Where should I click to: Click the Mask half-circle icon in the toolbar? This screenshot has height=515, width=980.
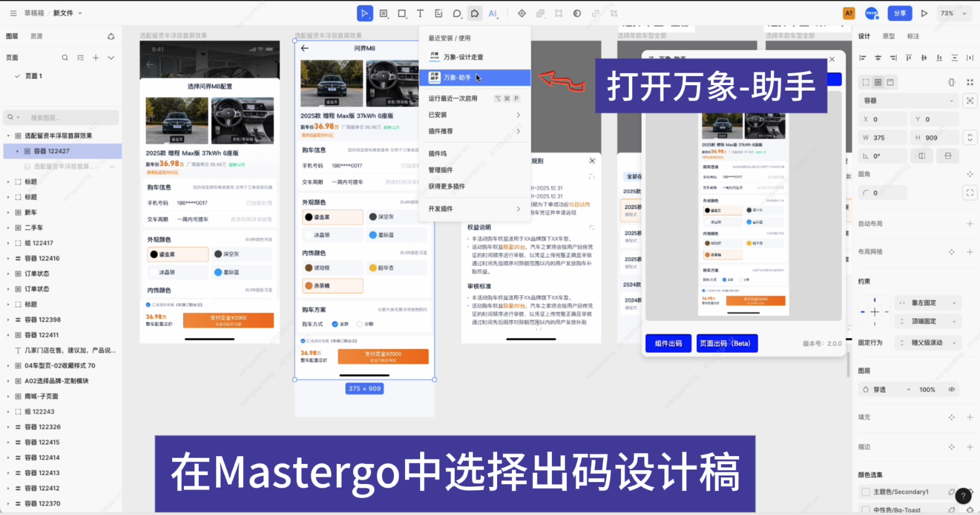(577, 13)
